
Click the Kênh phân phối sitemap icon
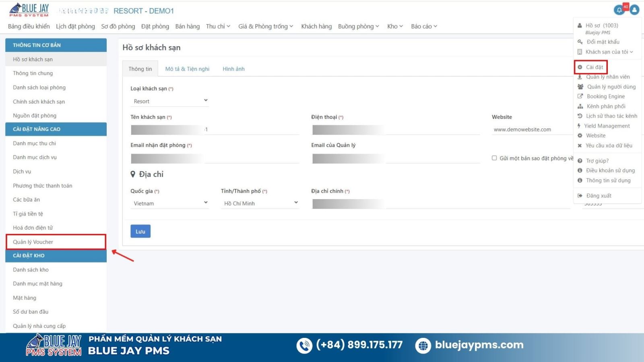pos(580,107)
